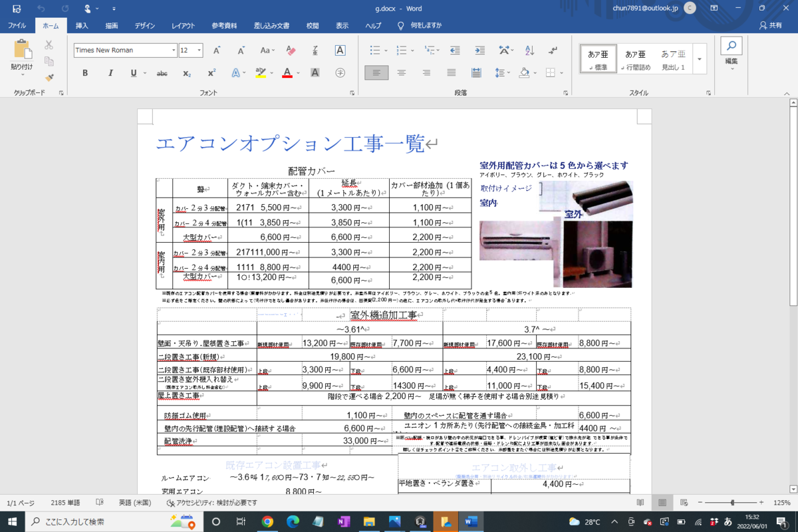Viewport: 798px width, 532px height.
Task: Click the Windows Start button
Action: [x=13, y=521]
